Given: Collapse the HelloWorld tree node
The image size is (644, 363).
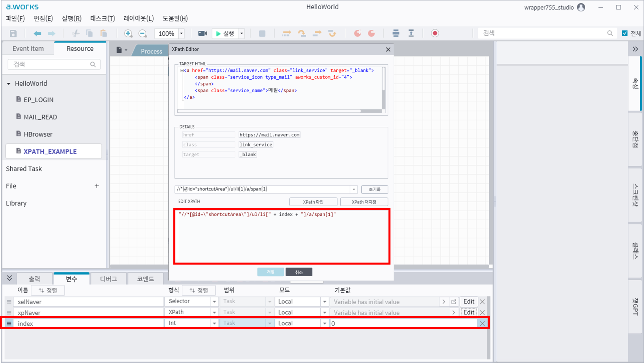Looking at the screenshot, I should pos(9,84).
